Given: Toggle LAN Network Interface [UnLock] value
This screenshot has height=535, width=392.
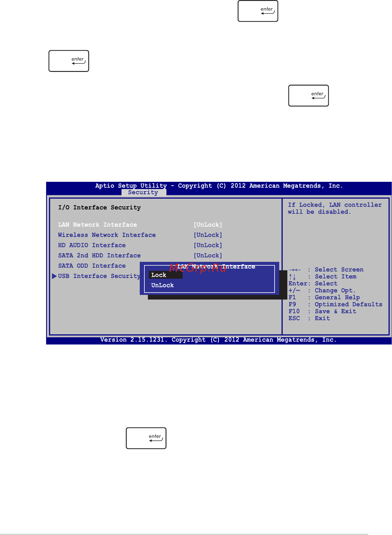Looking at the screenshot, I should 208,225.
